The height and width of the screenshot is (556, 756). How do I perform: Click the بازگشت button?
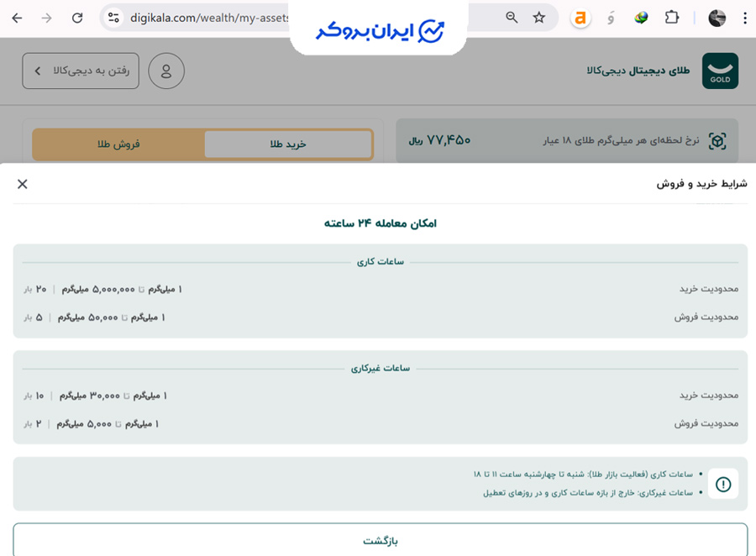pos(378,542)
